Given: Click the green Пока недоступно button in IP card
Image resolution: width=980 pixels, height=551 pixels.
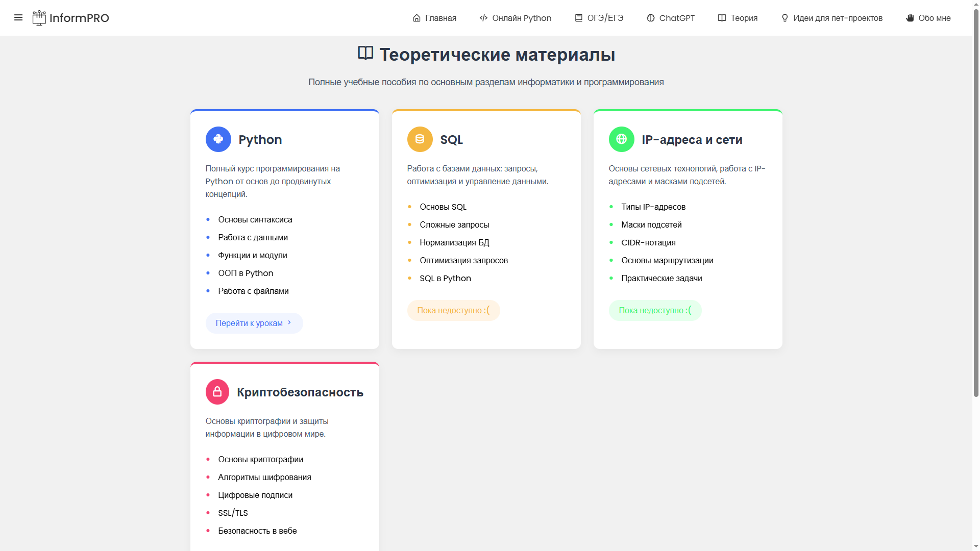Looking at the screenshot, I should point(655,310).
